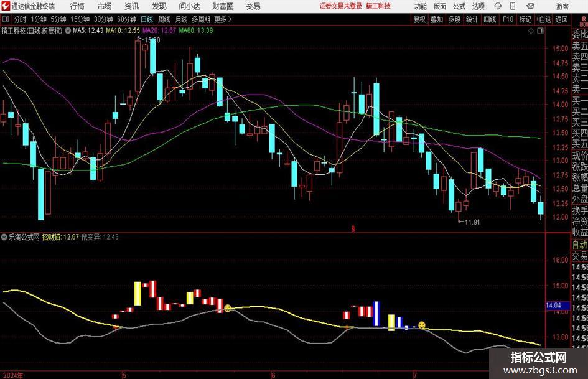
Task: Click the MA20: 12.67 indicator label
Action: click(159, 30)
